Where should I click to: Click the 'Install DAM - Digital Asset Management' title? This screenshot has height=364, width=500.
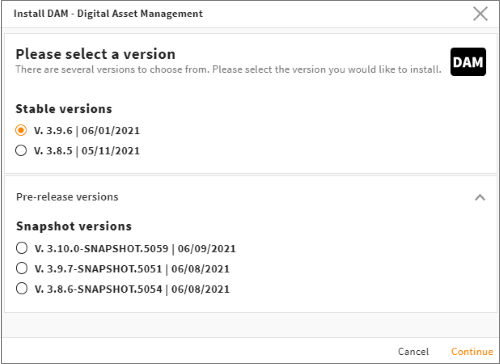pyautogui.click(x=108, y=14)
